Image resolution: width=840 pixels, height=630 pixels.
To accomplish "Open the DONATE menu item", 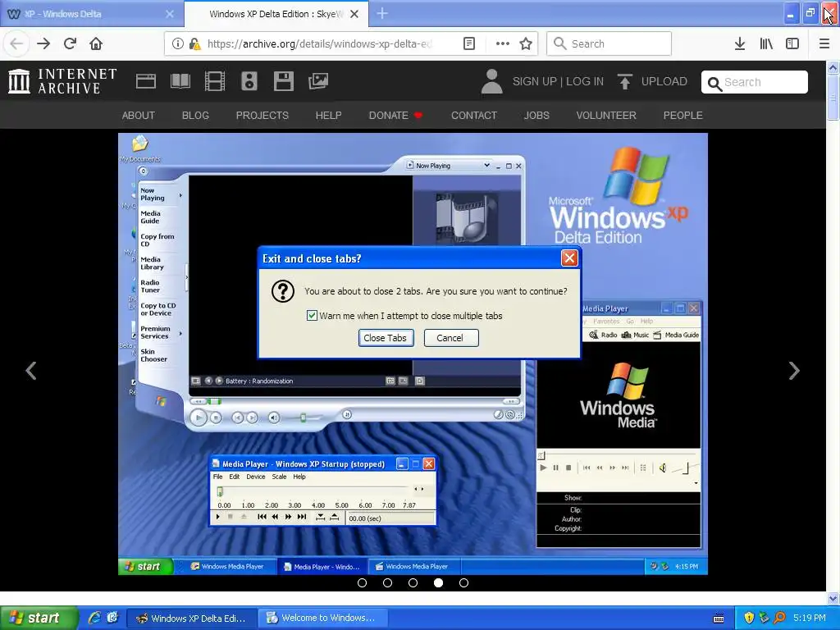I will (x=395, y=115).
